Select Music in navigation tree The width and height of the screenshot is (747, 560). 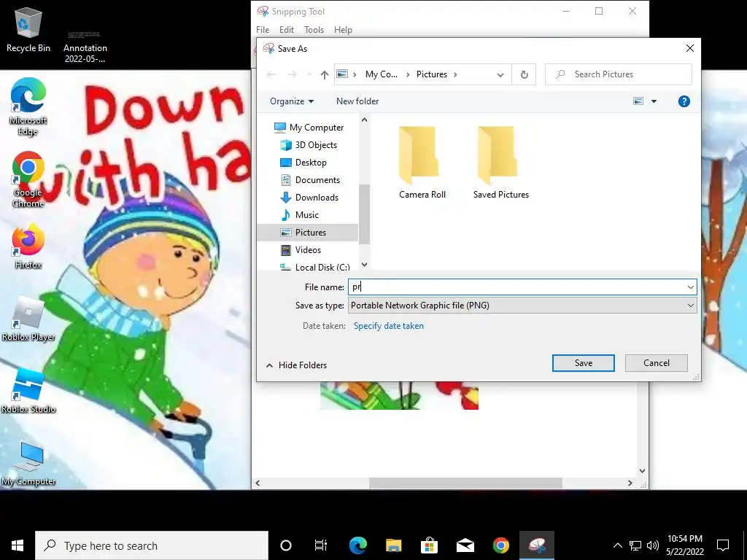point(299,215)
